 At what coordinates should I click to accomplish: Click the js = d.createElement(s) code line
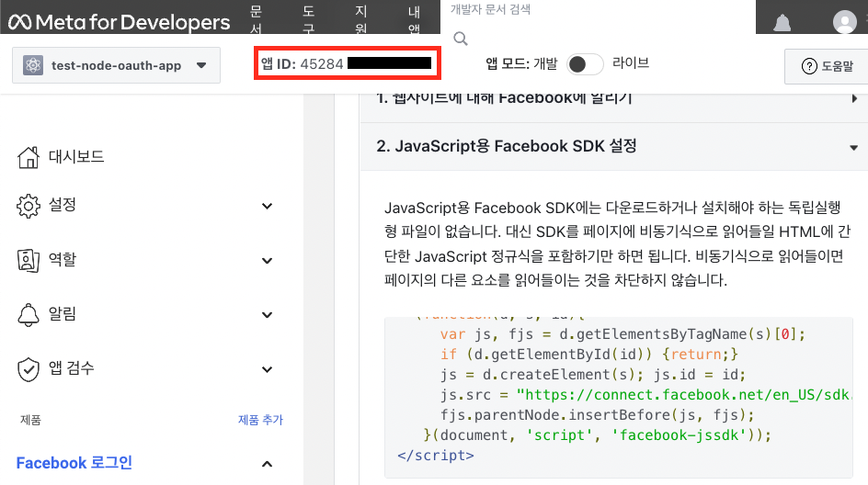593,375
